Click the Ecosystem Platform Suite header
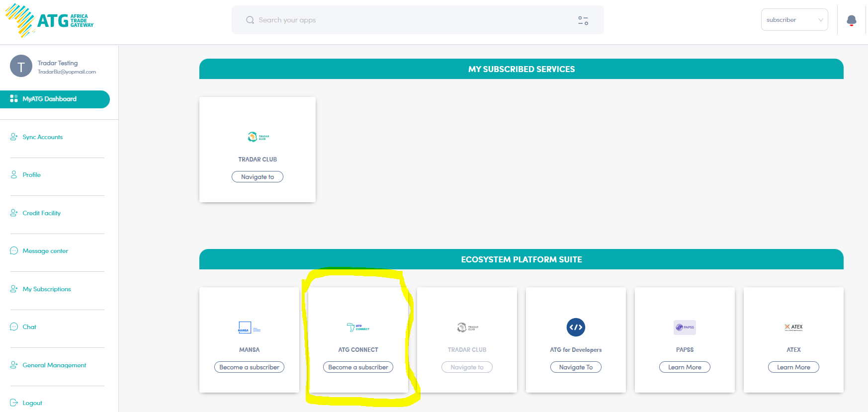The width and height of the screenshot is (868, 412). point(521,259)
